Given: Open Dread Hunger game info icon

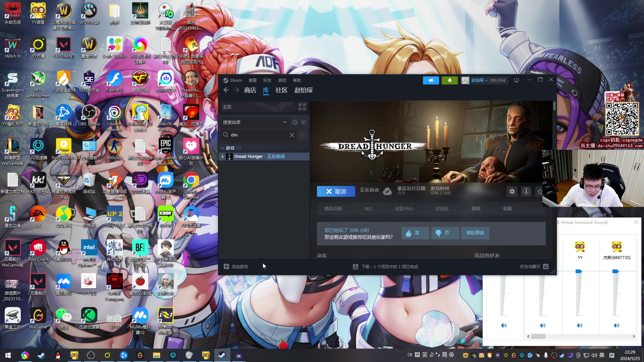Looking at the screenshot, I should pyautogui.click(x=526, y=192).
